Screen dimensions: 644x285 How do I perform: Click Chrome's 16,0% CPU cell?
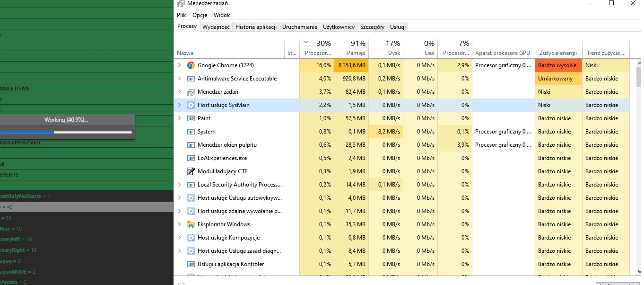tap(317, 65)
